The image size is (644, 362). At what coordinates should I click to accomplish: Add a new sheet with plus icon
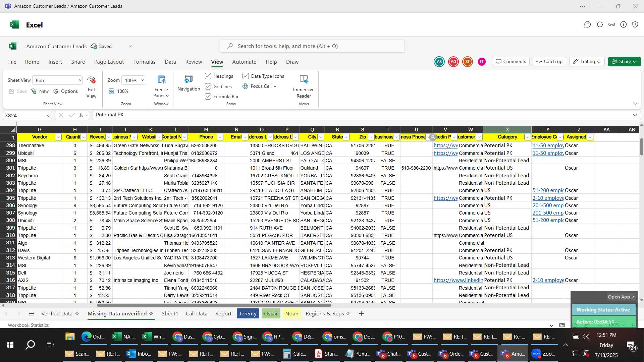(361, 313)
